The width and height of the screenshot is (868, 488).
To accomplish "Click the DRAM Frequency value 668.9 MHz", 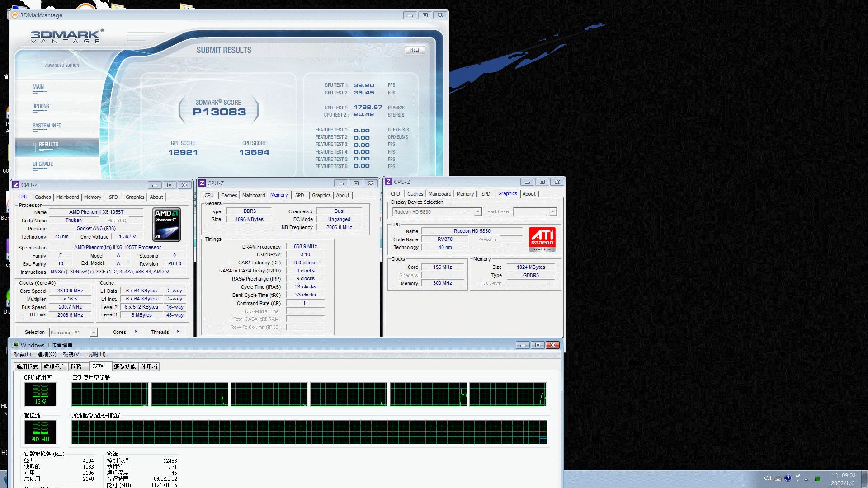I will click(x=305, y=247).
